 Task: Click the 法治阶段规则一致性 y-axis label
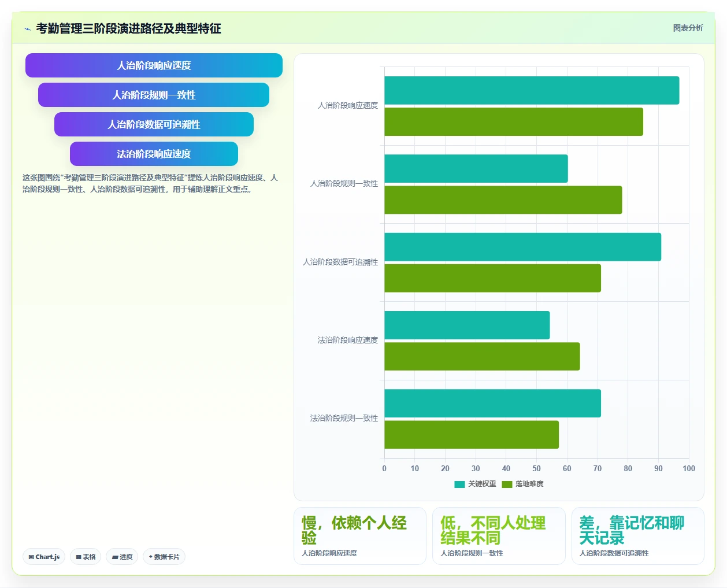tap(344, 418)
